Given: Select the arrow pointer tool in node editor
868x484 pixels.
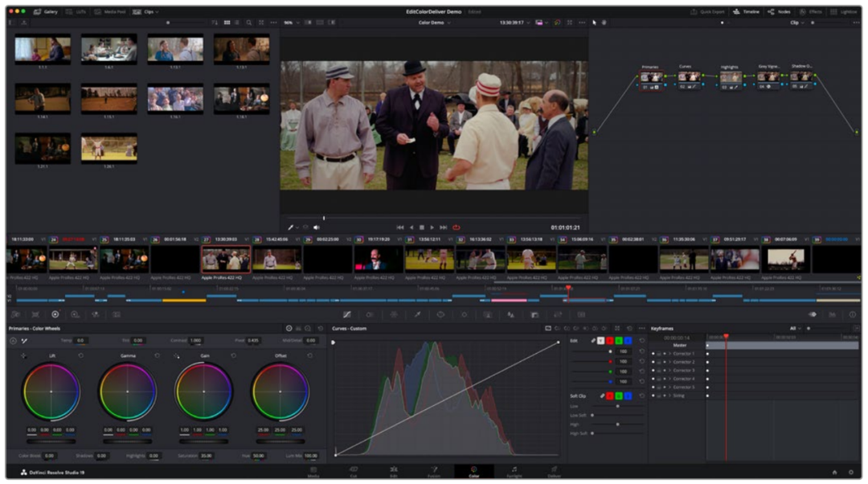Looking at the screenshot, I should click(x=595, y=23).
